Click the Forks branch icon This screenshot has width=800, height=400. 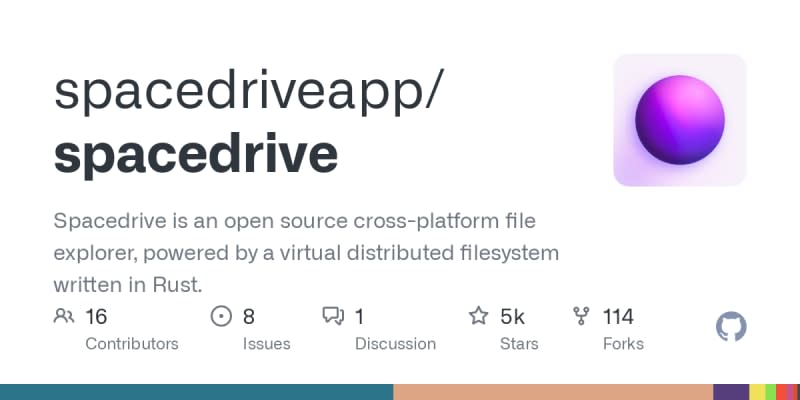tap(581, 317)
